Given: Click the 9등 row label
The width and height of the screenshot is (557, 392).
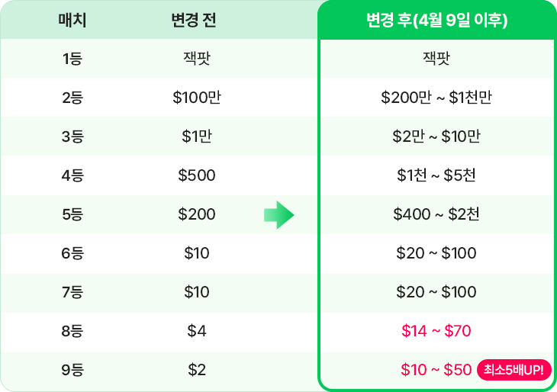Looking at the screenshot, I should tap(72, 370).
